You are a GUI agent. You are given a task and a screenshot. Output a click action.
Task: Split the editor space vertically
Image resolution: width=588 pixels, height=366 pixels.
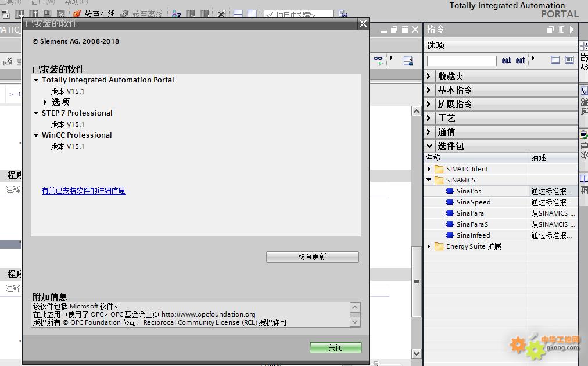click(x=252, y=14)
